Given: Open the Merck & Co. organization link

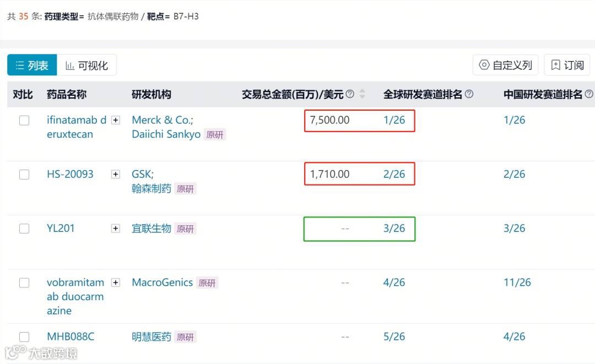Looking at the screenshot, I should [x=161, y=120].
